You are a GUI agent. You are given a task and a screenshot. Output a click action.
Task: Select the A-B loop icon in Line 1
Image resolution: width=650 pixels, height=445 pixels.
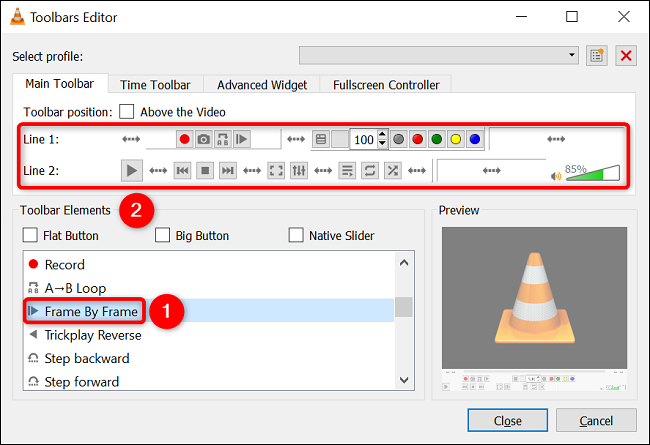tap(223, 139)
